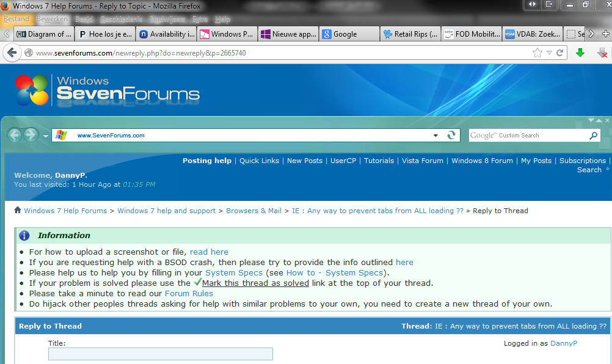Click the forum toolbar refresh icon

pyautogui.click(x=451, y=135)
